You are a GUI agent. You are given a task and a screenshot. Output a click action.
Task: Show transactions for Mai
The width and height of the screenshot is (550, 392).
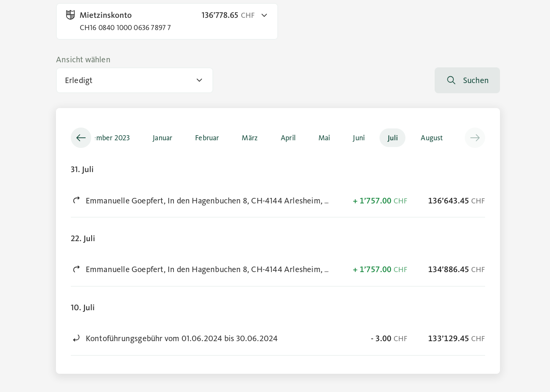[x=324, y=138]
